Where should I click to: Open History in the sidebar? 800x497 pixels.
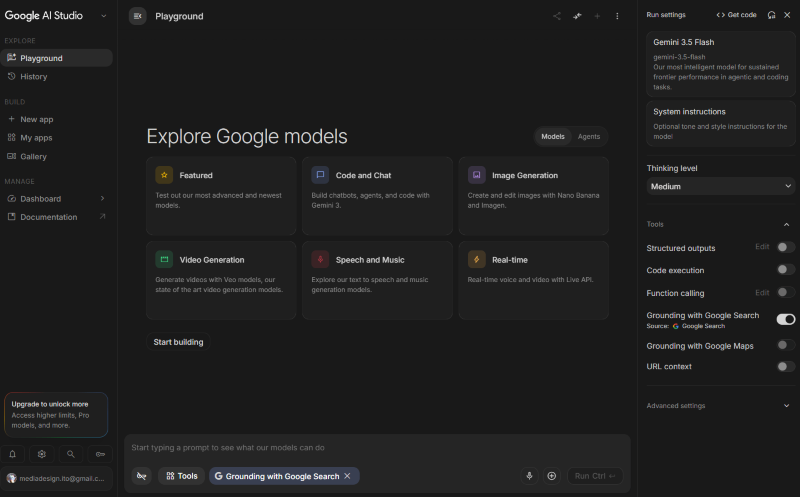[56, 77]
